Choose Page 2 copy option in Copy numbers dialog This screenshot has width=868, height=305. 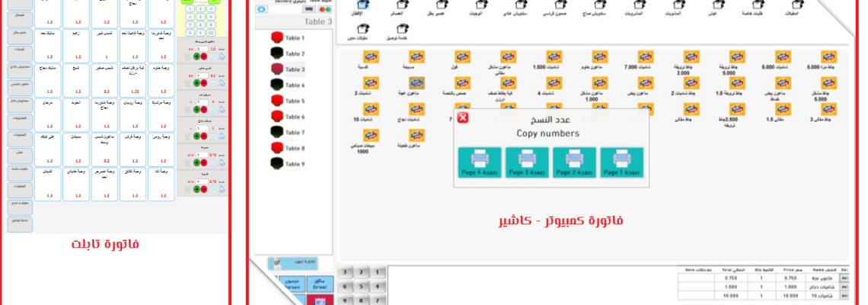[x=575, y=162]
